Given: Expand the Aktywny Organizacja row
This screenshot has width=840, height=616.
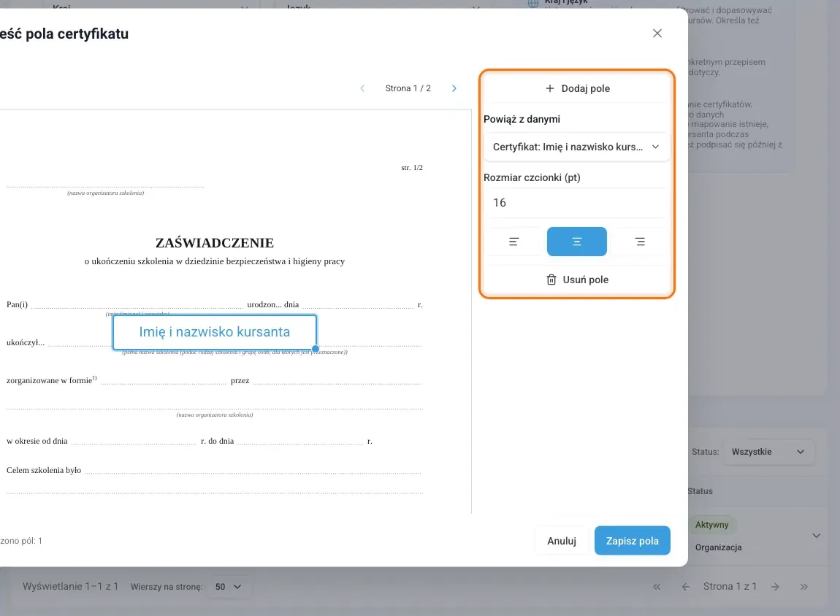Looking at the screenshot, I should [x=817, y=536].
